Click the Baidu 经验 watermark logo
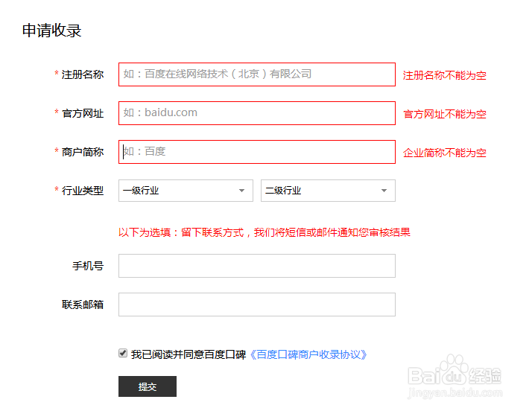Screen dimensions: 532x411 pyautogui.click(x=455, y=376)
